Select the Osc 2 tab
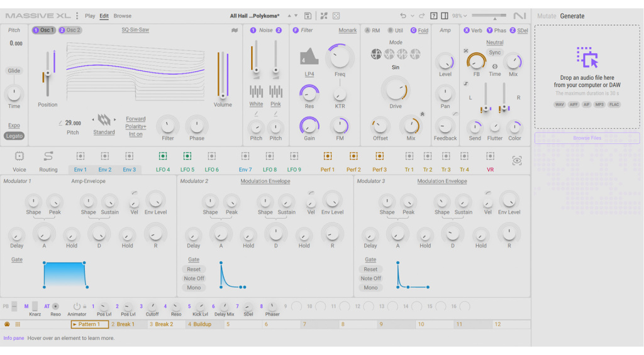Image resolution: width=644 pixels, height=355 pixels. coord(70,30)
